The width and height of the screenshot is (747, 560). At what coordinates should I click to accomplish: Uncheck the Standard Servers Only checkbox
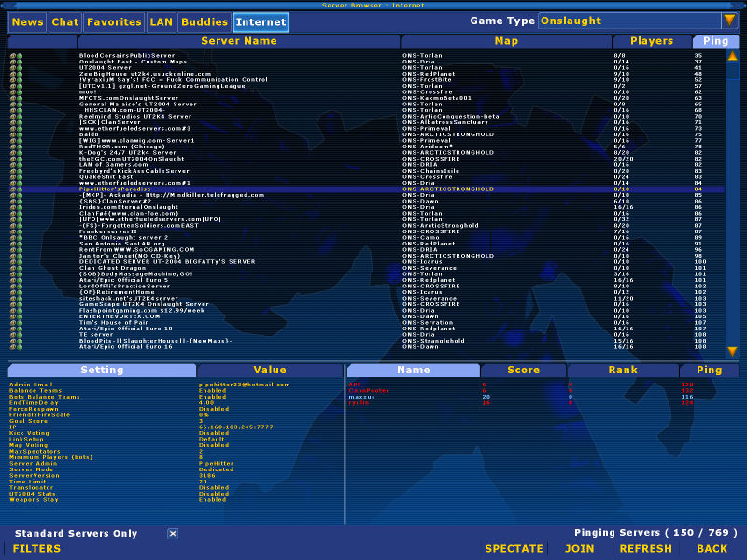coord(170,532)
